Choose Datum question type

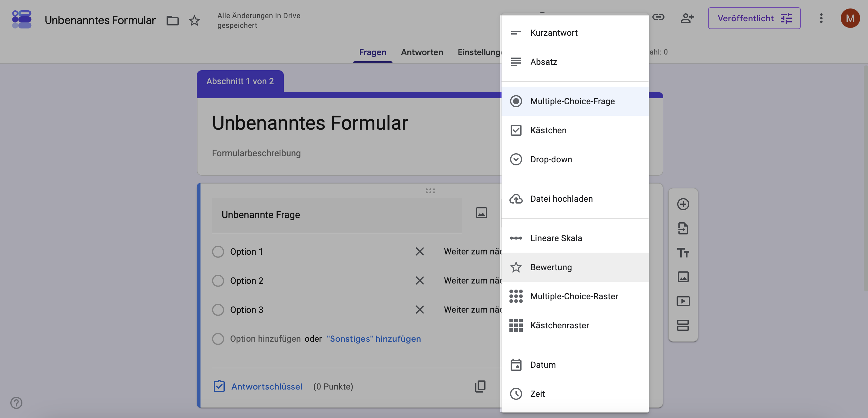(575, 364)
